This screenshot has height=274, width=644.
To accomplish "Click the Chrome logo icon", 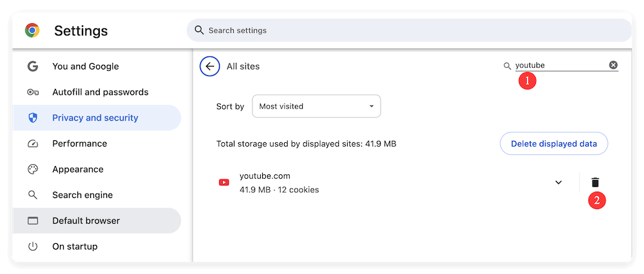I will 32,30.
